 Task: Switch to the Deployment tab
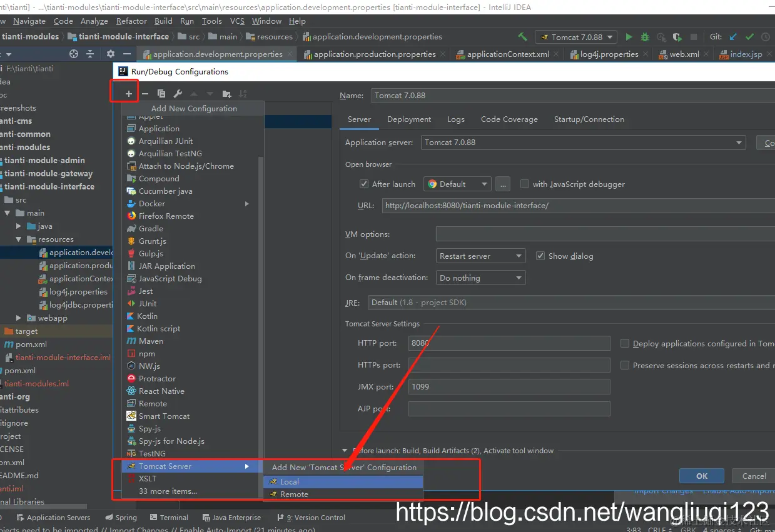click(409, 119)
